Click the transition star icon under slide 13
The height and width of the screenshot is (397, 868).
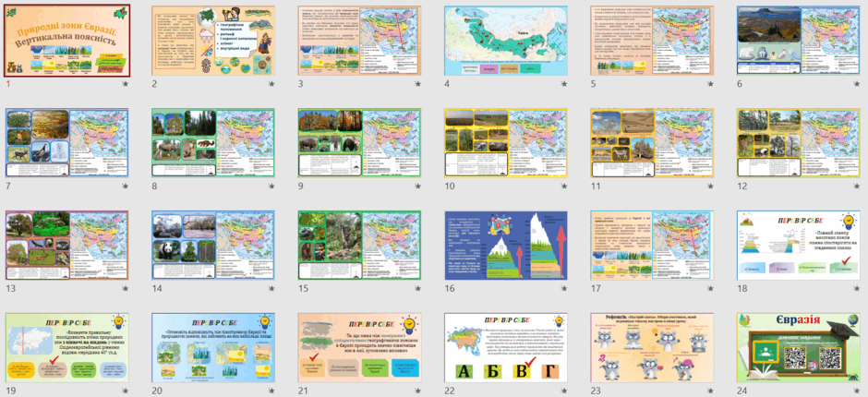tap(126, 289)
